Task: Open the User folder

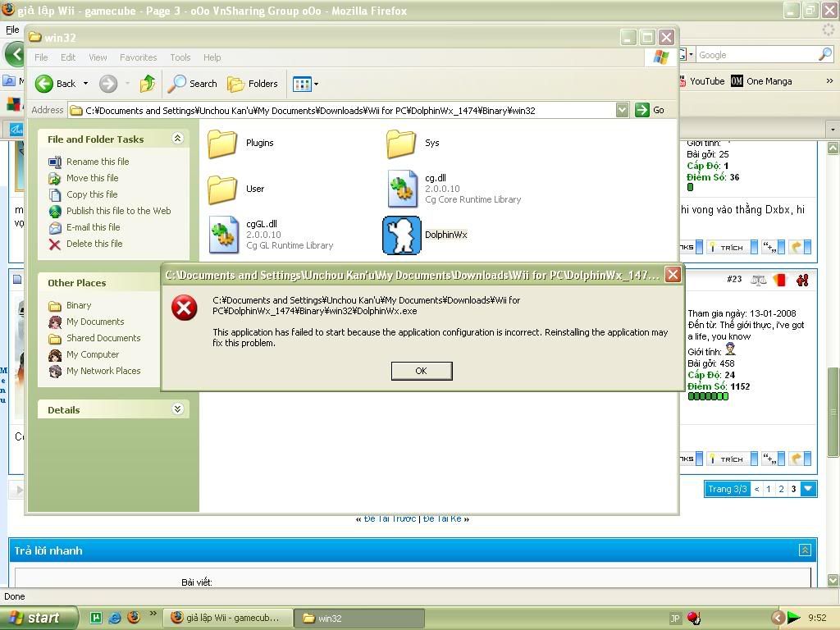Action: point(223,189)
